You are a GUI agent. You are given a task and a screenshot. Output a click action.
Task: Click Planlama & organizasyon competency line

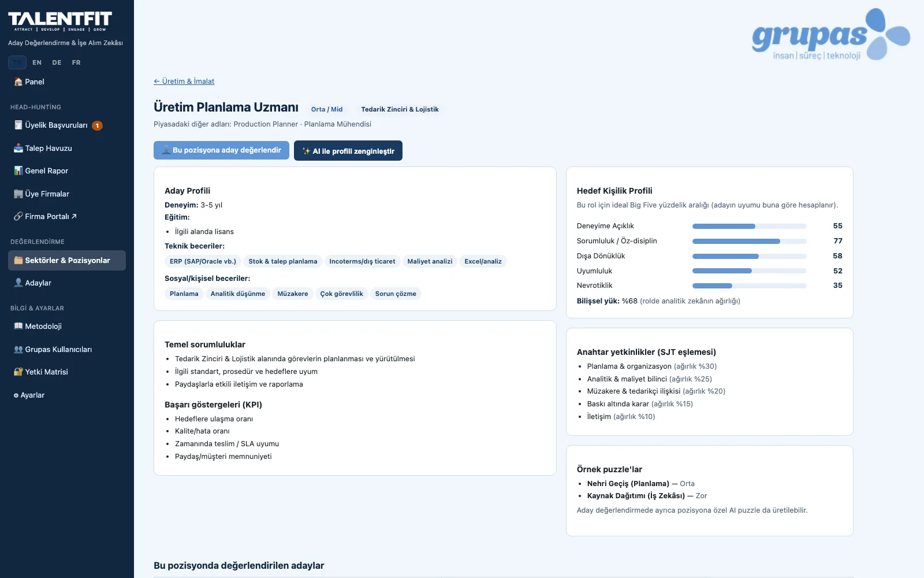[652, 366]
